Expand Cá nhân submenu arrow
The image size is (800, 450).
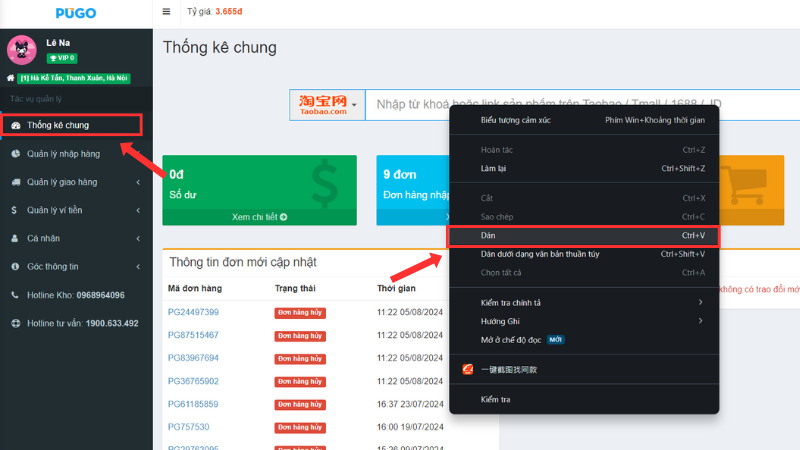pos(138,239)
